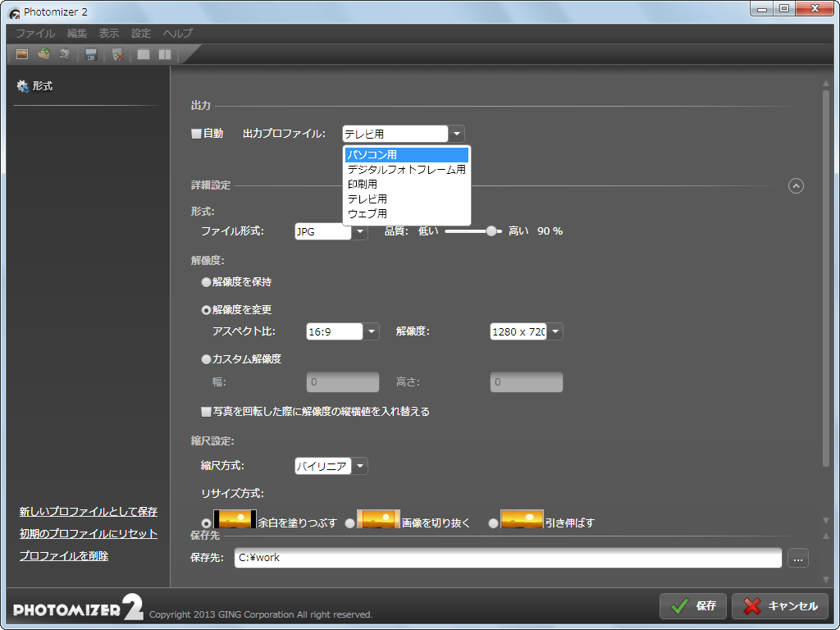Click the 保存 button
Screen dimensions: 840x630
pyautogui.click(x=692, y=606)
